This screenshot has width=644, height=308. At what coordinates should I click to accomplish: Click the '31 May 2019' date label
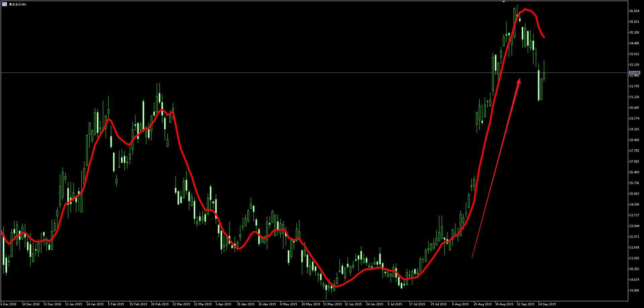click(332, 304)
